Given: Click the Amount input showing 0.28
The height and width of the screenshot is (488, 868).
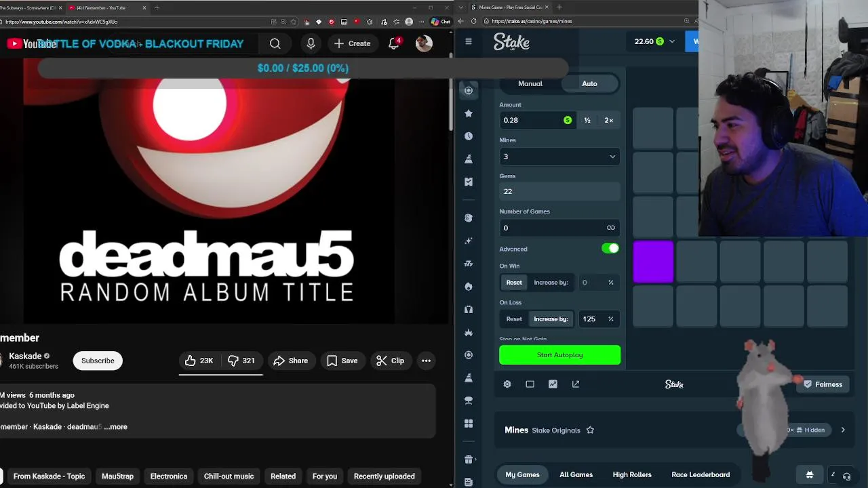Looking at the screenshot, I should click(537, 120).
